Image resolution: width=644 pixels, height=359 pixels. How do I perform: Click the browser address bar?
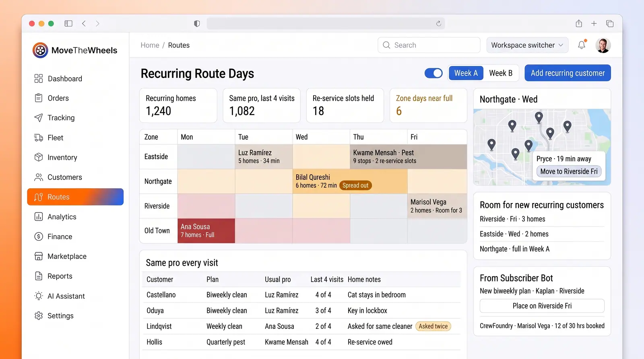(326, 24)
